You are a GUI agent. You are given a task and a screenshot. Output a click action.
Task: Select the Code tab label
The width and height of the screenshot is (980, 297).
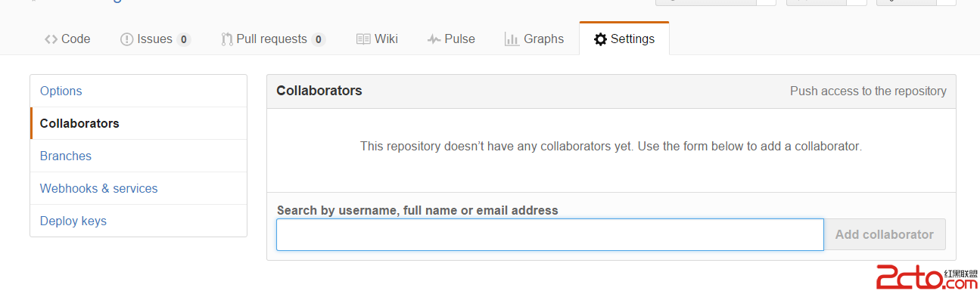click(x=76, y=39)
